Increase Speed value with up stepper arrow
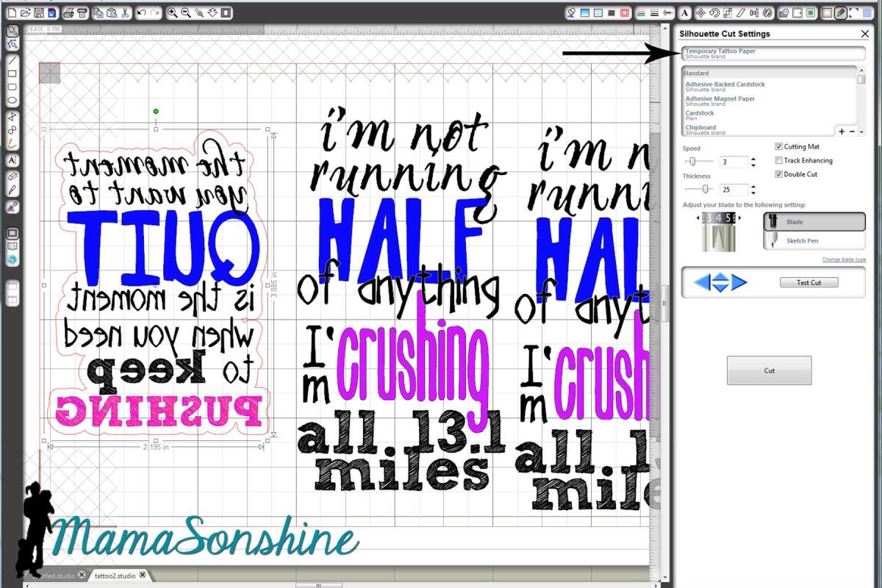Screen dimensions: 882x588 click(x=753, y=159)
